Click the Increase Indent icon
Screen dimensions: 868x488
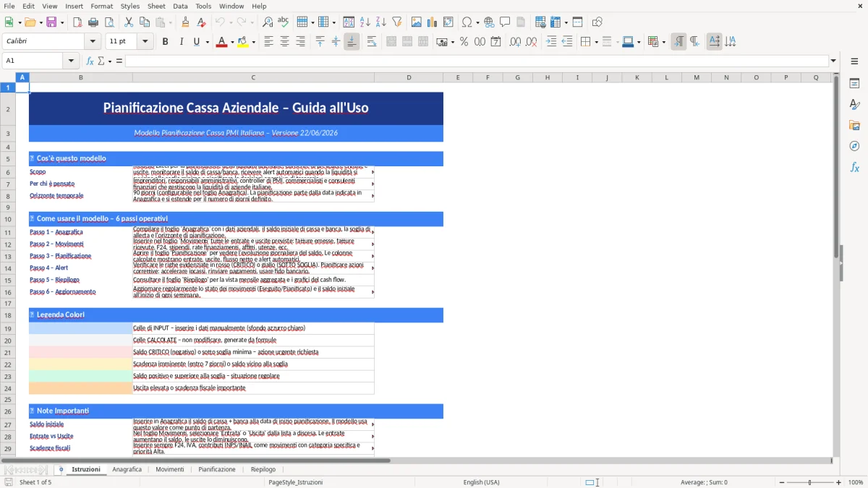point(551,42)
